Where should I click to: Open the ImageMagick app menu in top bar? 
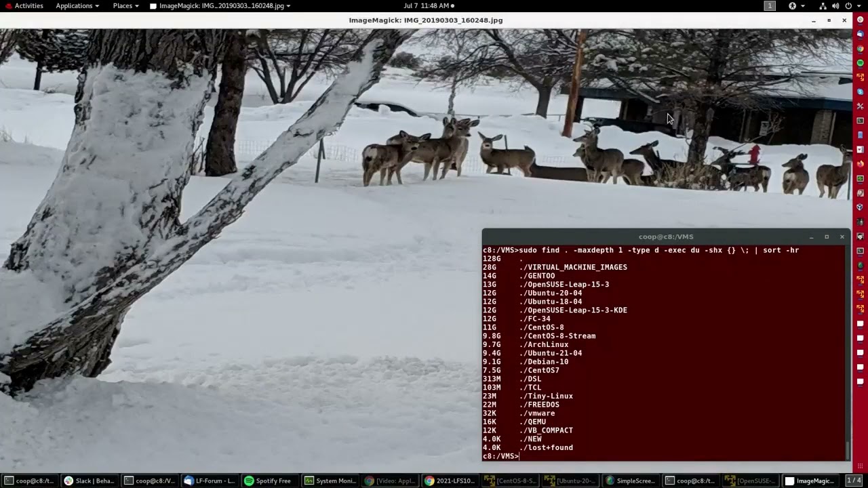[220, 5]
